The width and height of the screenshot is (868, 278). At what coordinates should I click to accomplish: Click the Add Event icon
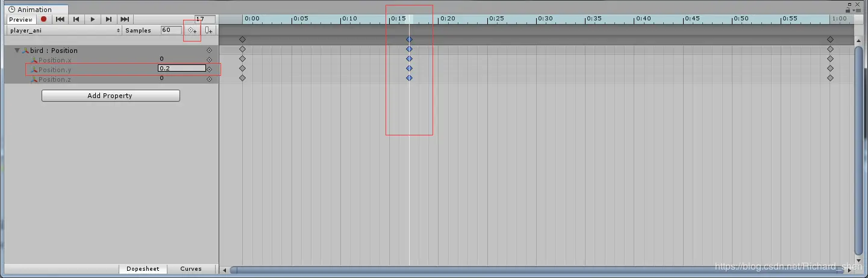tap(208, 30)
